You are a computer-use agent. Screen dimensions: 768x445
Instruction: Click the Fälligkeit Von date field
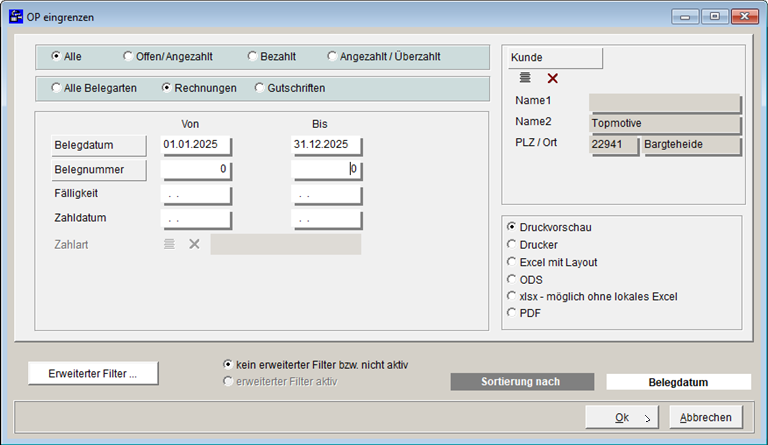[196, 195]
